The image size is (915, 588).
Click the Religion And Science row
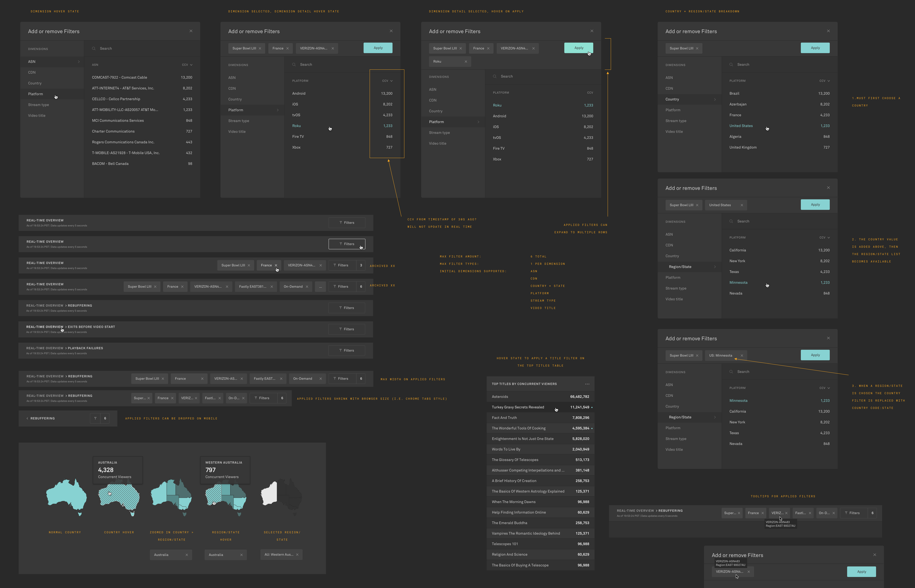click(x=540, y=554)
